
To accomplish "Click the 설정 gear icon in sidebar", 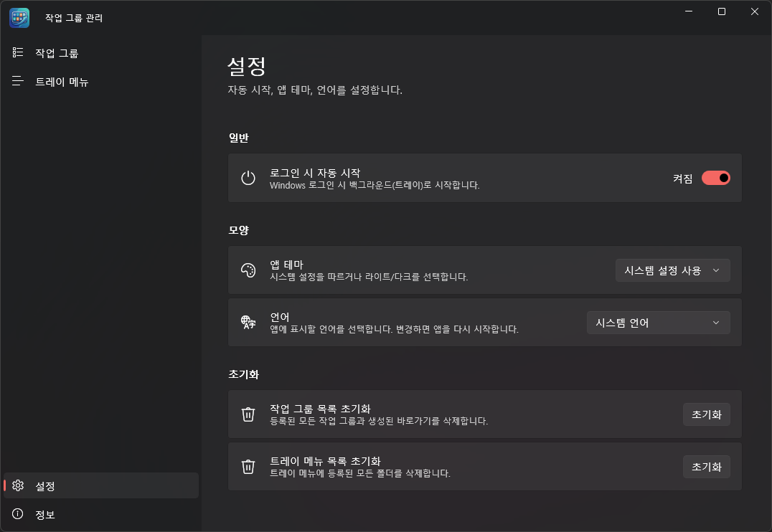I will pyautogui.click(x=18, y=485).
